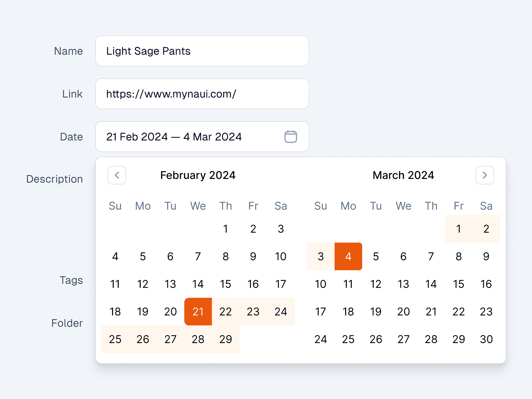This screenshot has height=399, width=532.
Task: Select March 4 end date
Action: (x=348, y=256)
